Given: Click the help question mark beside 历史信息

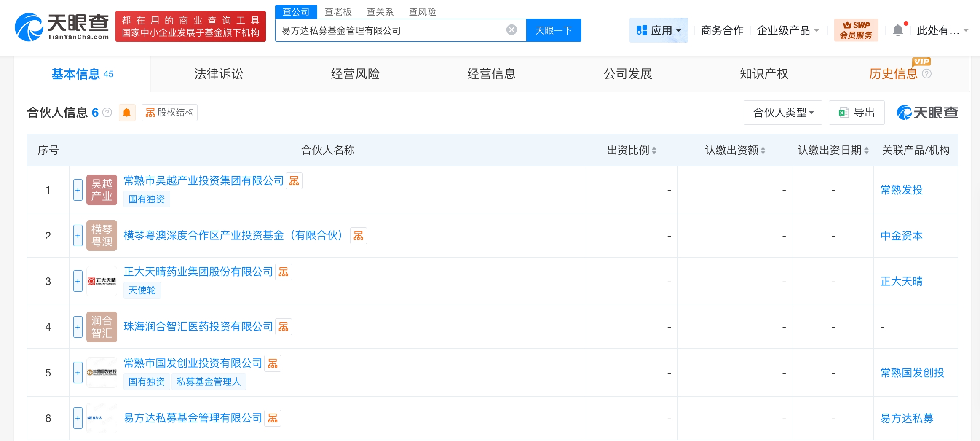Looking at the screenshot, I should 927,74.
